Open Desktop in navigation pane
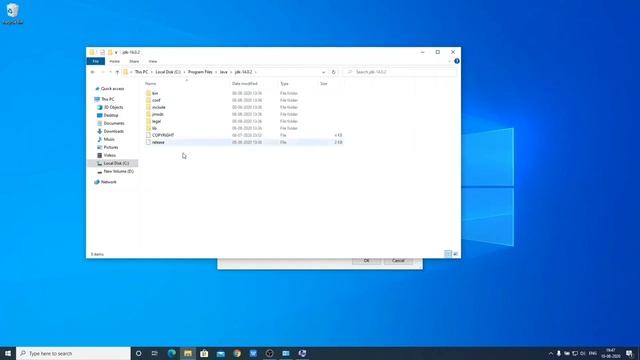The height and width of the screenshot is (360, 640). 107,115
